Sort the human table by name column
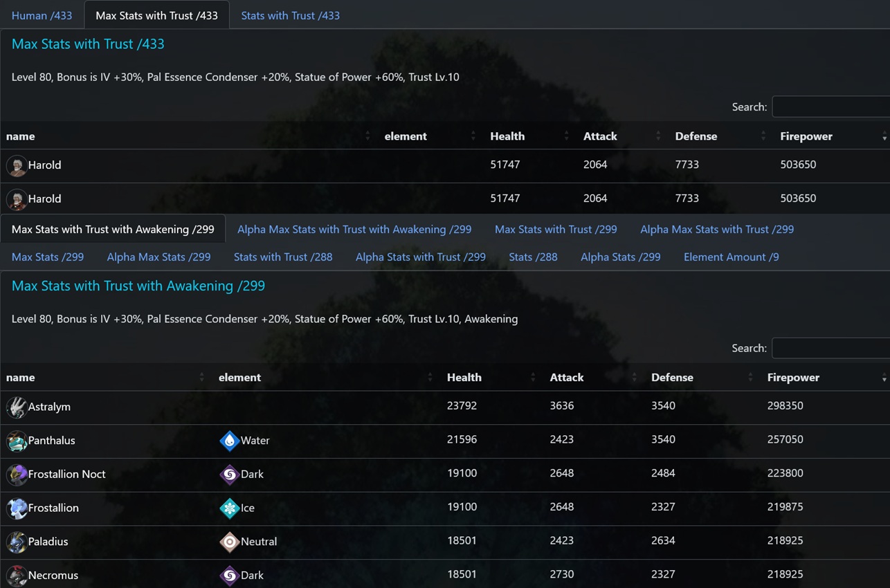Screen dimensions: 890x588 pos(189,136)
